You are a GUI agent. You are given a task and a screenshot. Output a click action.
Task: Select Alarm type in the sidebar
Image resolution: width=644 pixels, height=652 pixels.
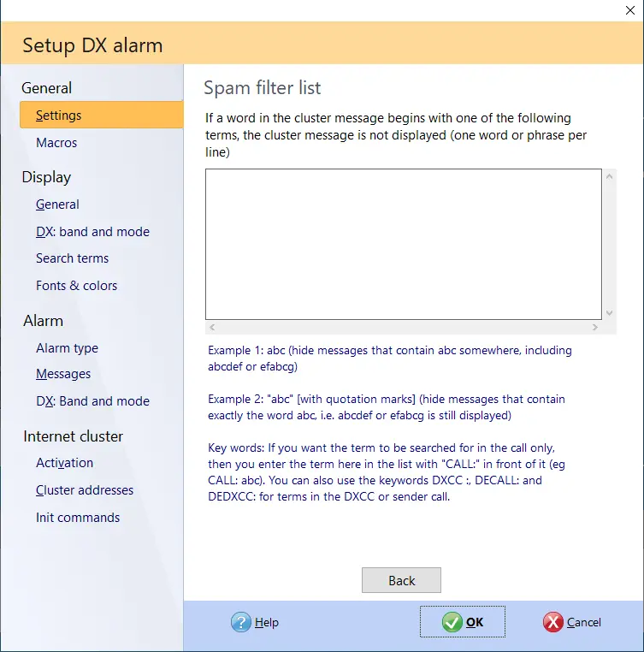tap(67, 347)
